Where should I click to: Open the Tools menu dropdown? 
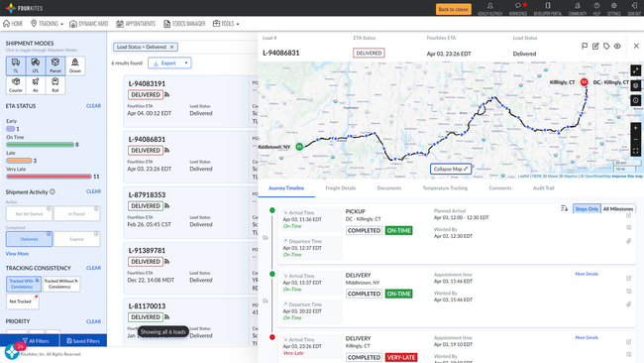pyautogui.click(x=226, y=24)
